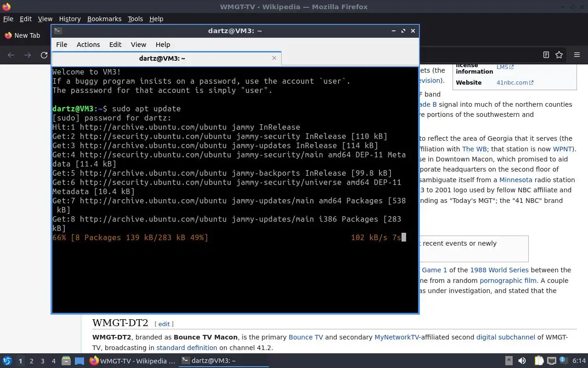
Task: Click the clock showing 6:14
Action: (579, 361)
